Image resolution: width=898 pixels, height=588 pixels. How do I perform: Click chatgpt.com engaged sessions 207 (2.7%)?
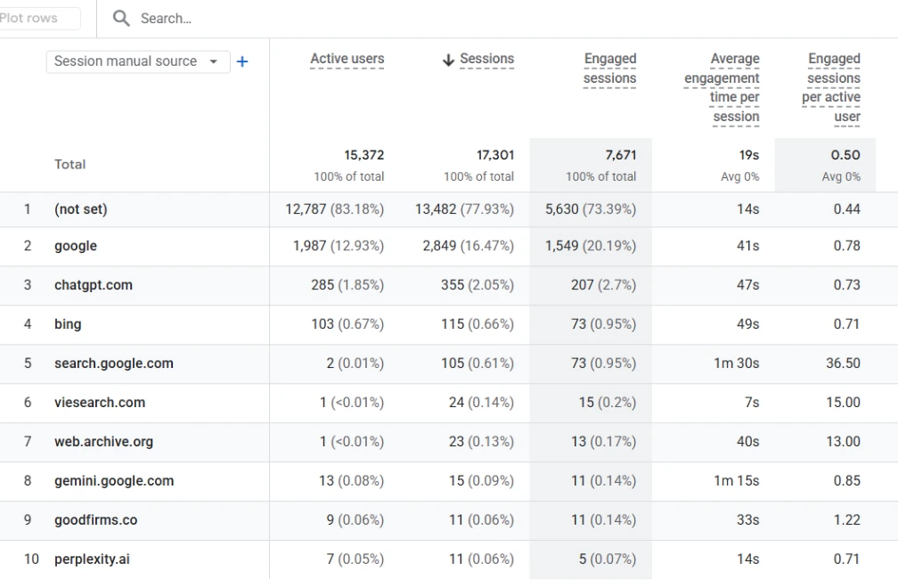point(604,285)
